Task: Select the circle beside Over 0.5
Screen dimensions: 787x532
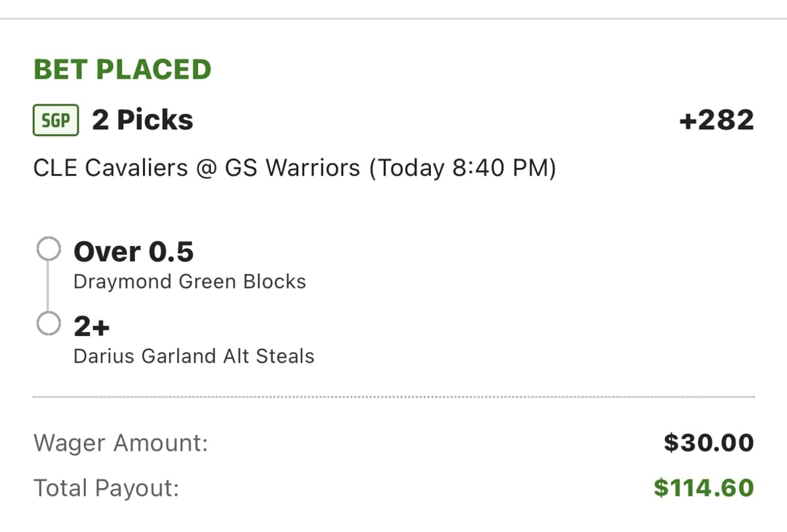Action: (49, 249)
